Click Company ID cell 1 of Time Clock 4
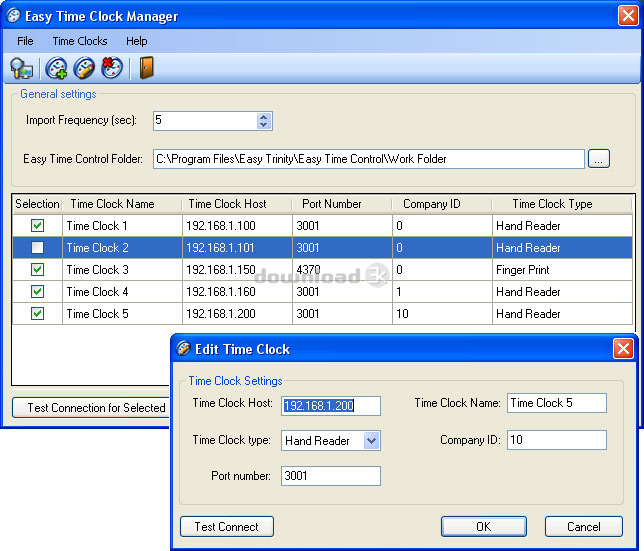This screenshot has height=551, width=644. point(442,292)
